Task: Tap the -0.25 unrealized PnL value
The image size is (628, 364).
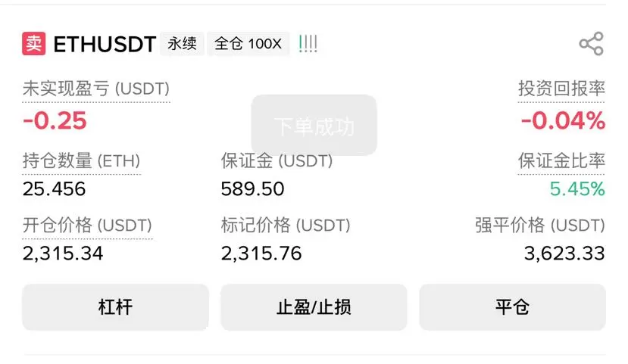Action: click(x=55, y=120)
